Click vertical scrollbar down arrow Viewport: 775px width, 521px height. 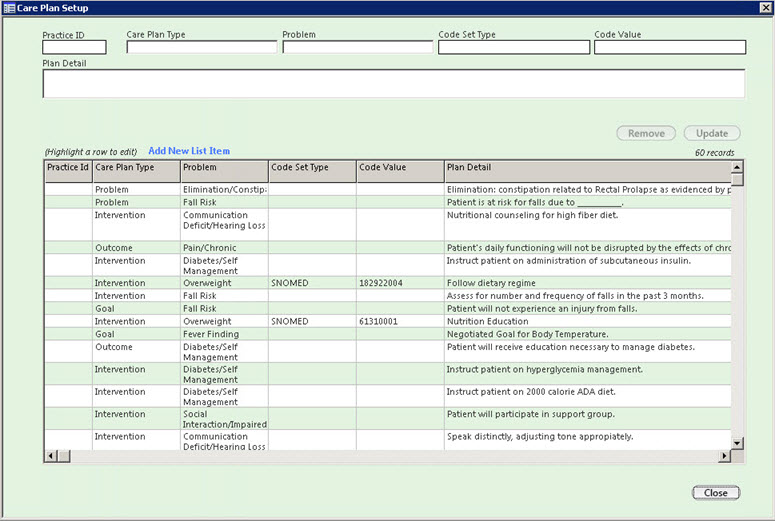737,443
